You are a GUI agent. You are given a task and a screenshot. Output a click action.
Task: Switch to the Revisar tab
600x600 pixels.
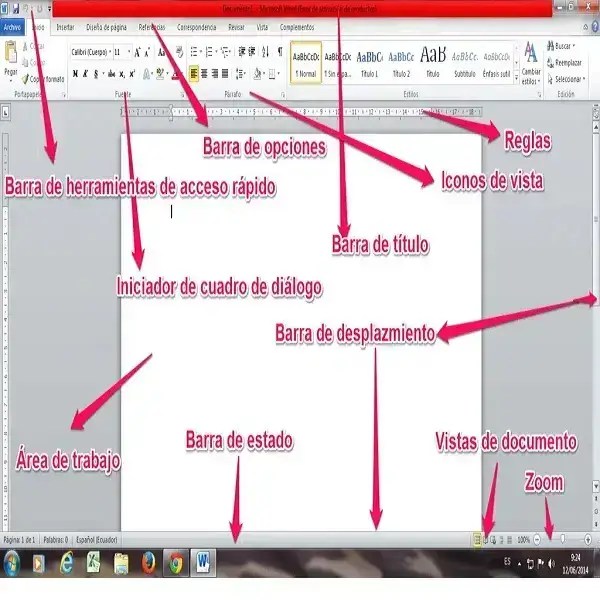pyautogui.click(x=236, y=27)
